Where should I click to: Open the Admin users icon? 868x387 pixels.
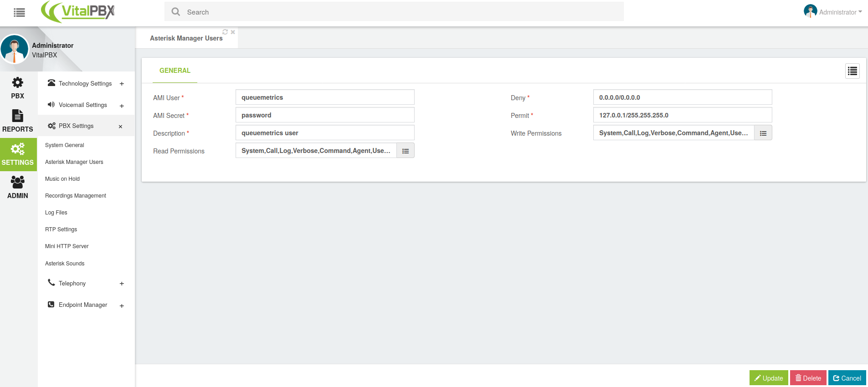pyautogui.click(x=18, y=183)
